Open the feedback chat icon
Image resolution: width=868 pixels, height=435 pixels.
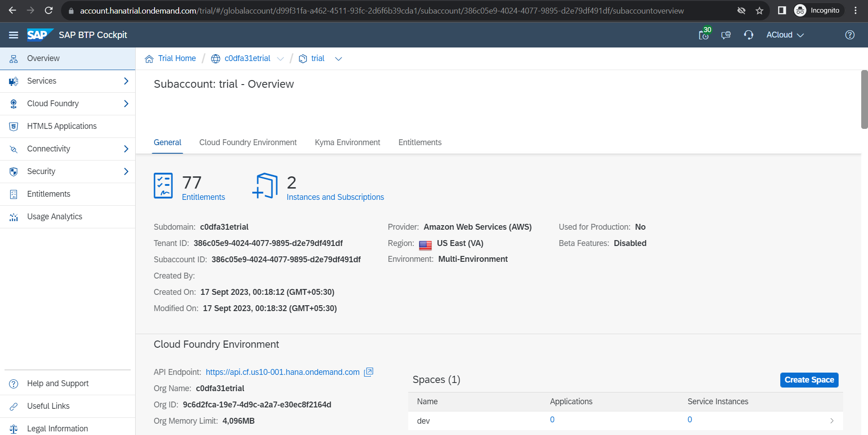click(726, 35)
